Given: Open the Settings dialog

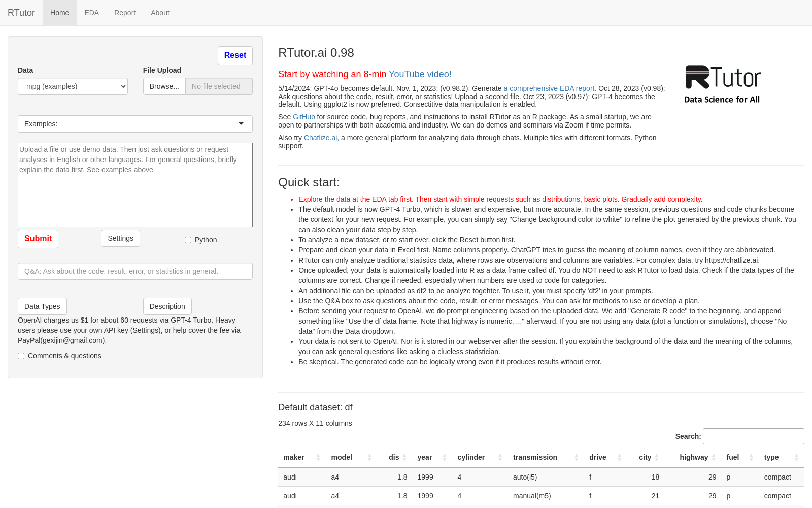Looking at the screenshot, I should (120, 238).
